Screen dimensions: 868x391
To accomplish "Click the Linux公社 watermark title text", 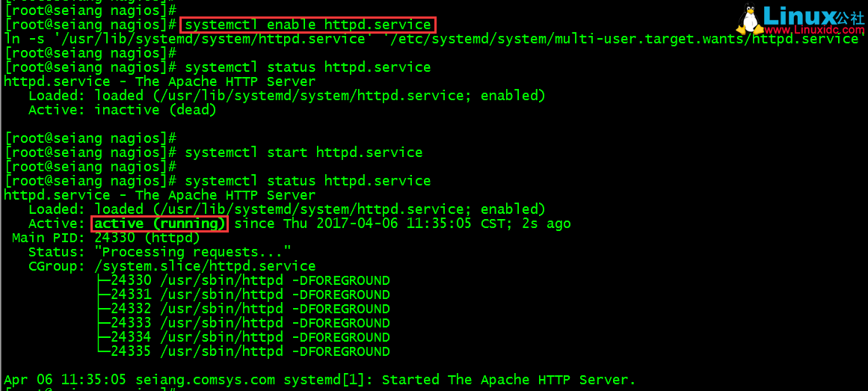I will click(x=814, y=15).
